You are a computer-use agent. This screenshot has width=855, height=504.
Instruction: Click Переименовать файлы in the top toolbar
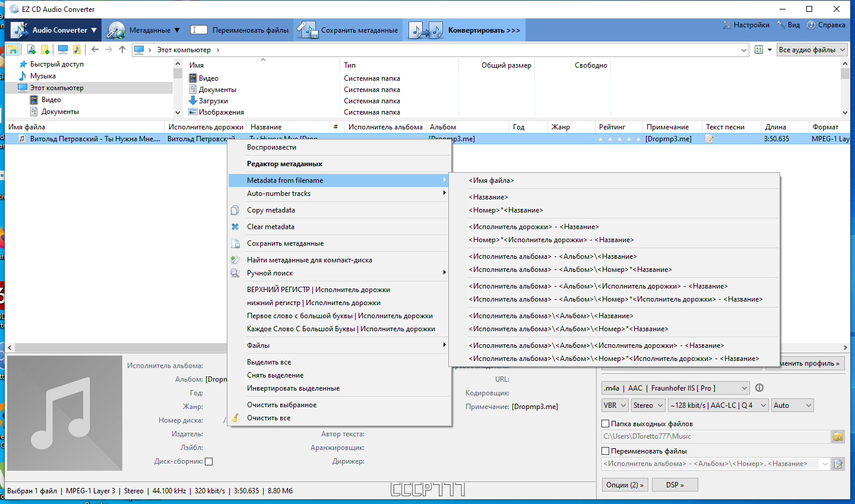click(x=239, y=30)
